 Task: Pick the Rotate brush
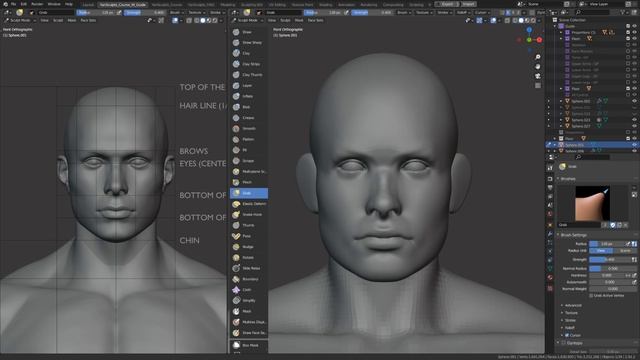(x=249, y=258)
